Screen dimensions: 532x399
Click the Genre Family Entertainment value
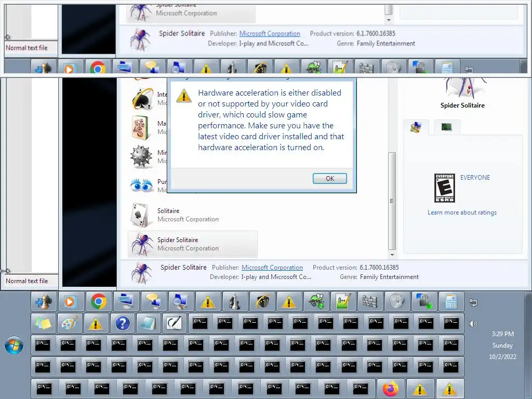389,277
